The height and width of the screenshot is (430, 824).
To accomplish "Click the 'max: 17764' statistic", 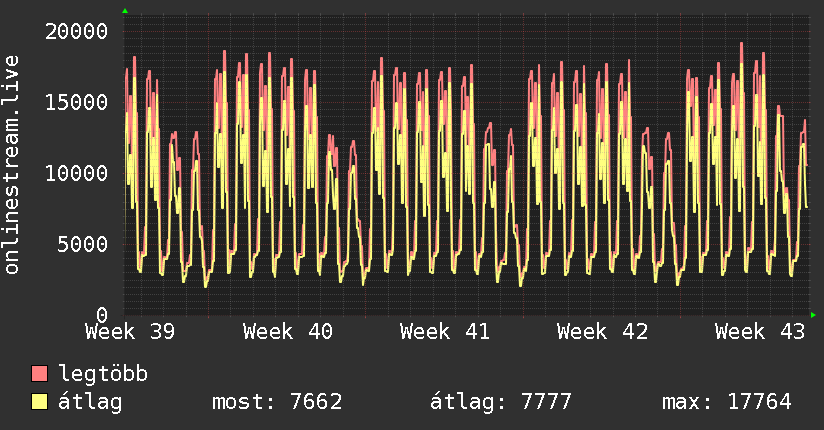I will click(x=727, y=402).
